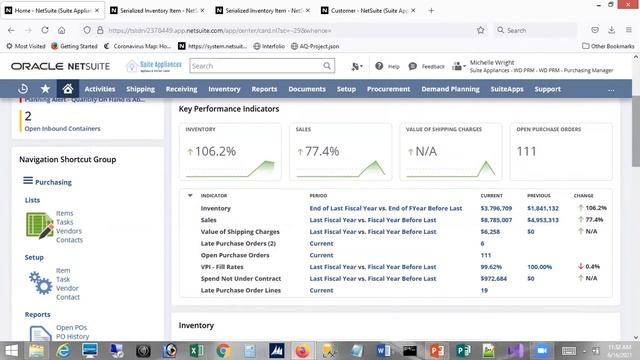Expand the navigation bar overflow ellipsis
This screenshot has width=640, height=360.
click(611, 90)
